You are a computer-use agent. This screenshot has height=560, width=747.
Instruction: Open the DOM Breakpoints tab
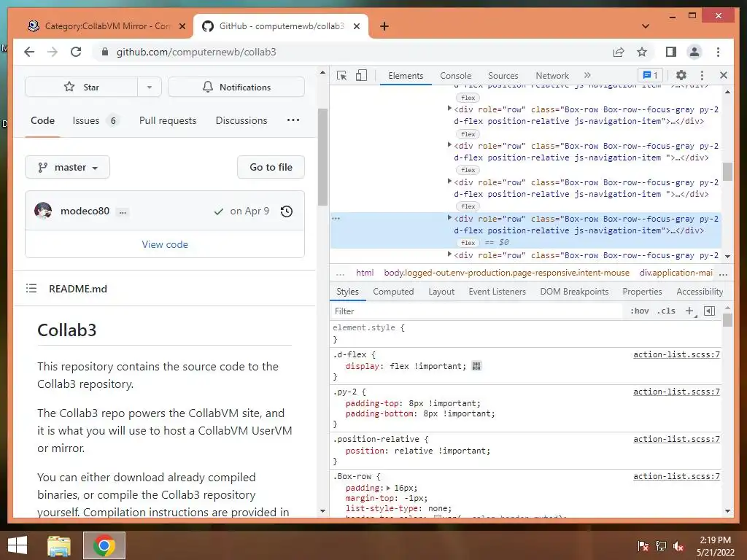(574, 292)
